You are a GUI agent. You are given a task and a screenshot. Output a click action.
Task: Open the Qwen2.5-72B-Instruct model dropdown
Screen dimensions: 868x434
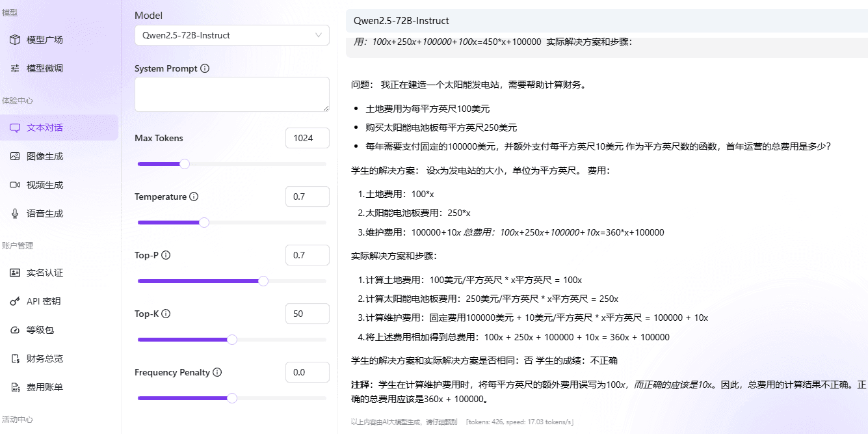click(x=232, y=35)
